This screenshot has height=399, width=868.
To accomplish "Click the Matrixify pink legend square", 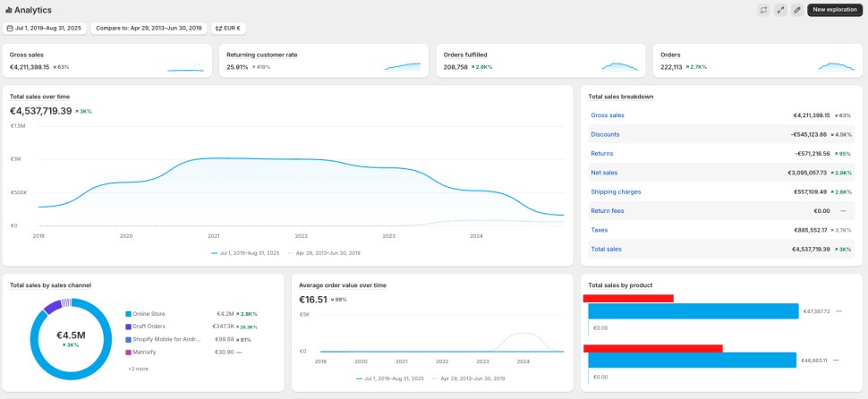I will click(129, 352).
